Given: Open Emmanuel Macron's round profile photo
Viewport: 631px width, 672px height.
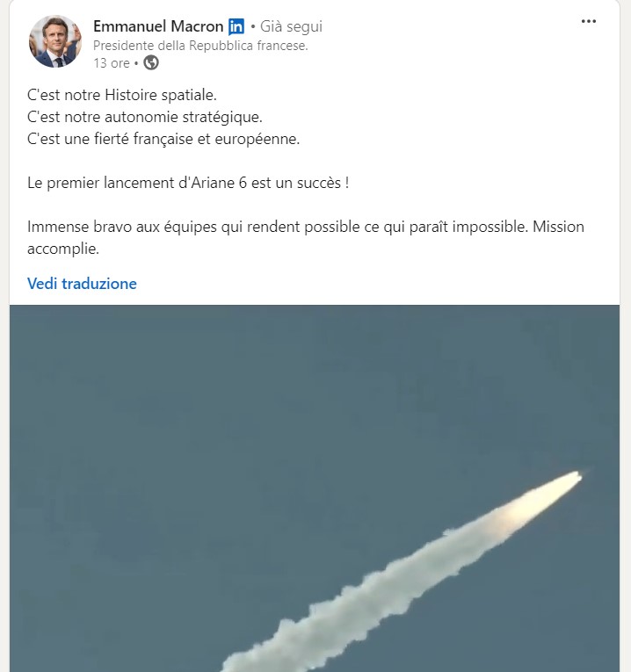Looking at the screenshot, I should pos(54,41).
